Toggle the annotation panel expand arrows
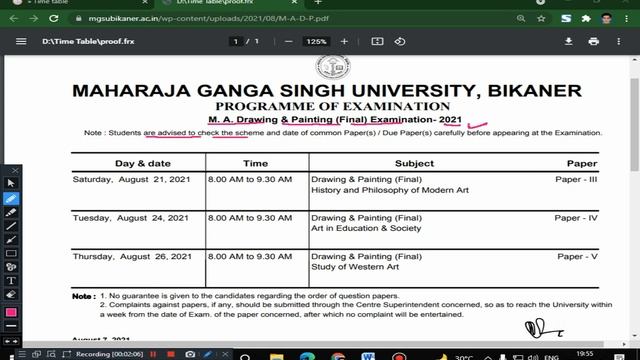Viewport: 640px width, 360px height. point(11,341)
